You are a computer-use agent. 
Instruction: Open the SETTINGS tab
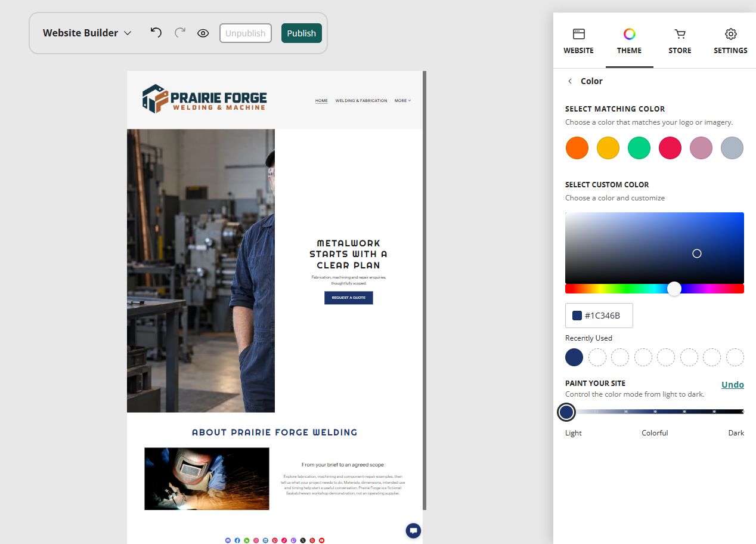[x=730, y=41]
